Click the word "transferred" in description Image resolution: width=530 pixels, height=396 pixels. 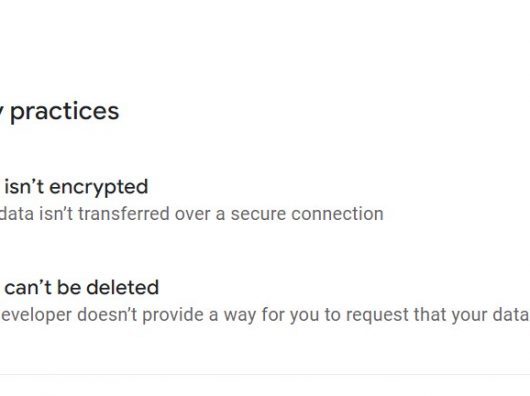(123, 214)
